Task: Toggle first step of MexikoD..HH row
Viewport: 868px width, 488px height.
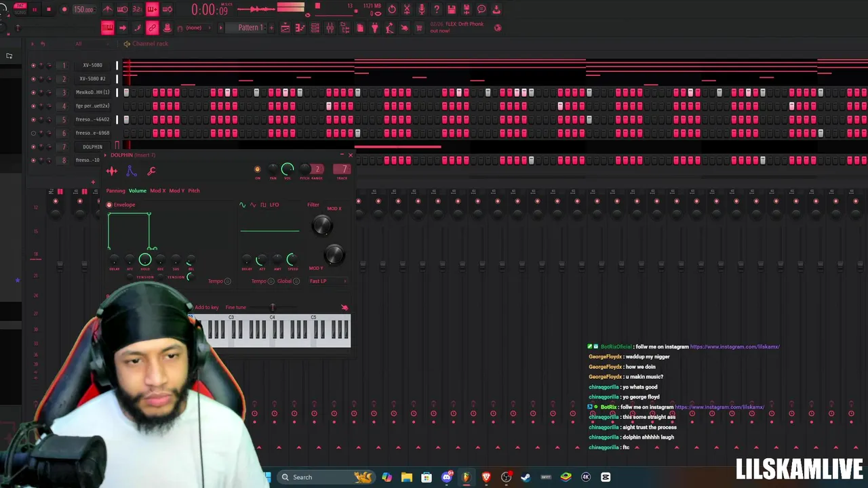Action: [x=126, y=92]
